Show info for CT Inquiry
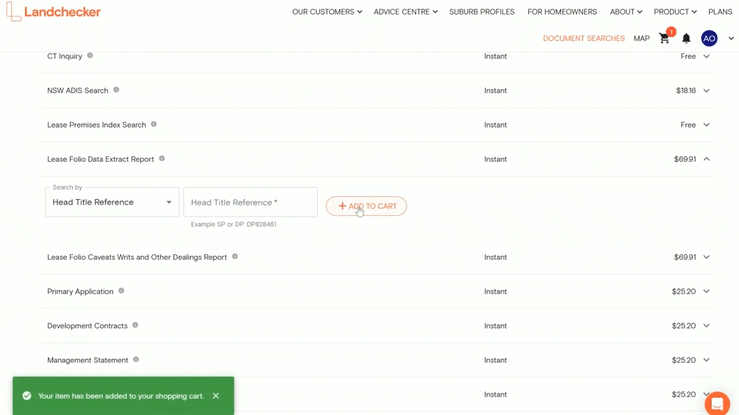Viewport: 739px width, 415px height. (90, 56)
